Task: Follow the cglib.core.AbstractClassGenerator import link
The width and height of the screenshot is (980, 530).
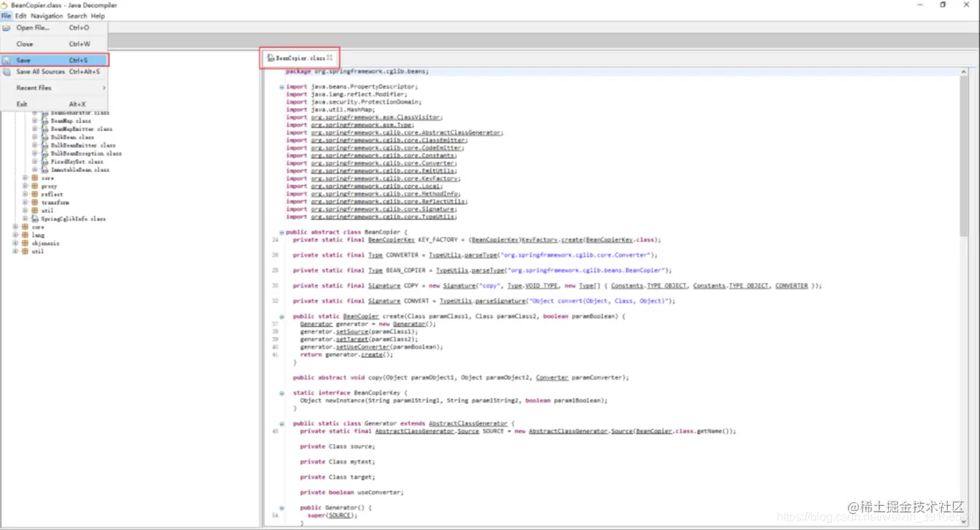Action: tap(407, 133)
